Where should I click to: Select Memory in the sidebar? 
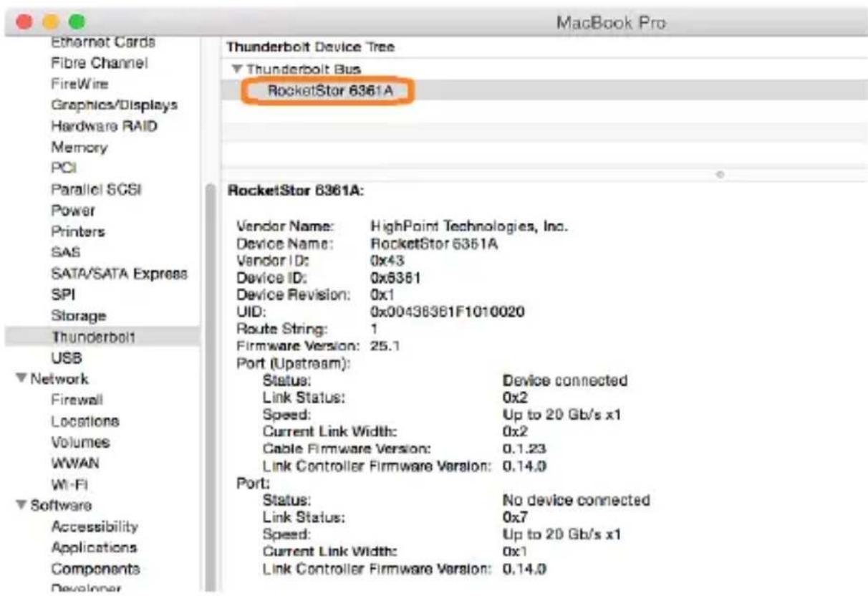(x=79, y=147)
